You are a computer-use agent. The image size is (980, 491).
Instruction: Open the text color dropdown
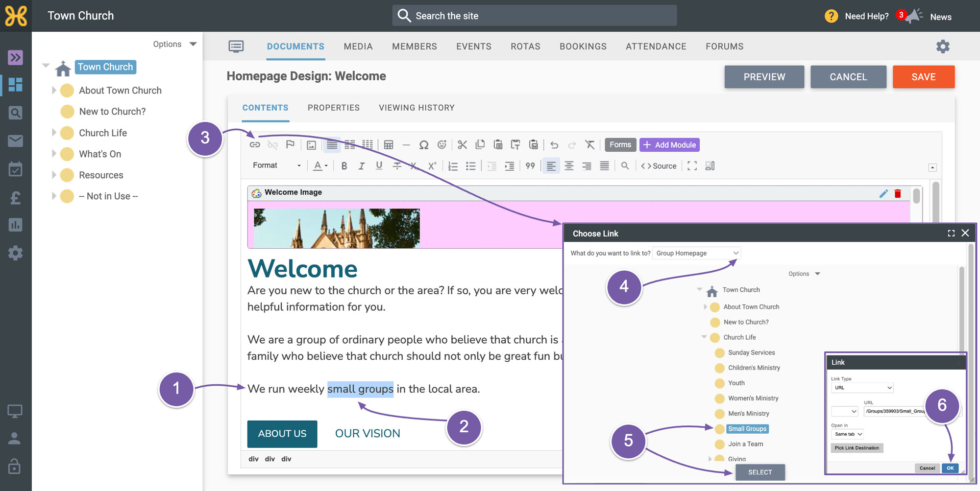coord(320,166)
